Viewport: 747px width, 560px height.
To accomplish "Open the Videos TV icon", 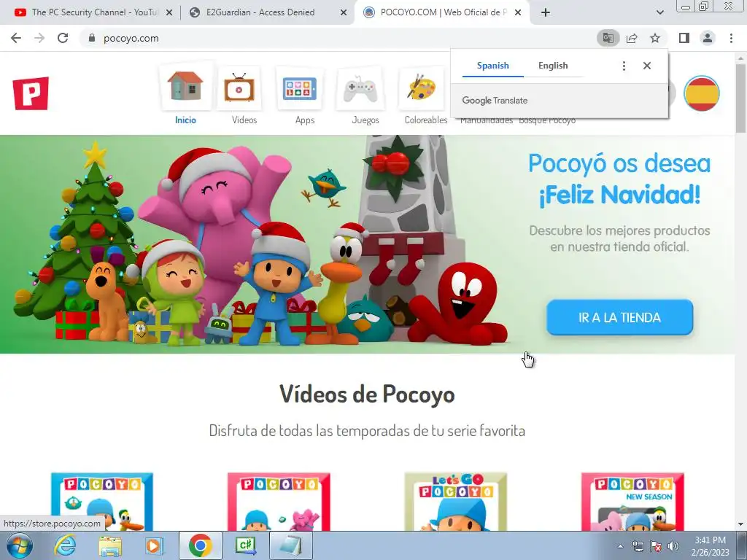I will pos(239,87).
